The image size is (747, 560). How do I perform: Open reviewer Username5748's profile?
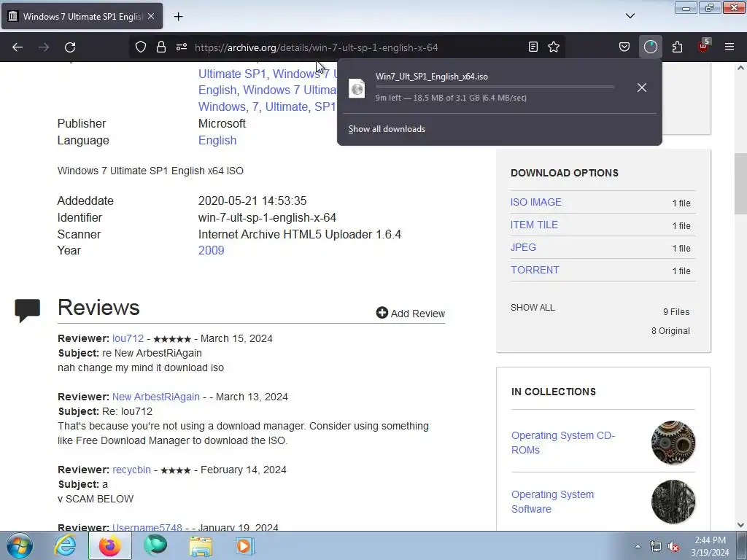(x=147, y=527)
